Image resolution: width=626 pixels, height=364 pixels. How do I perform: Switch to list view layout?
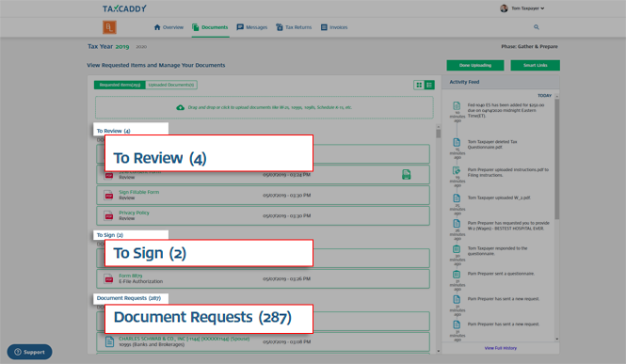429,85
